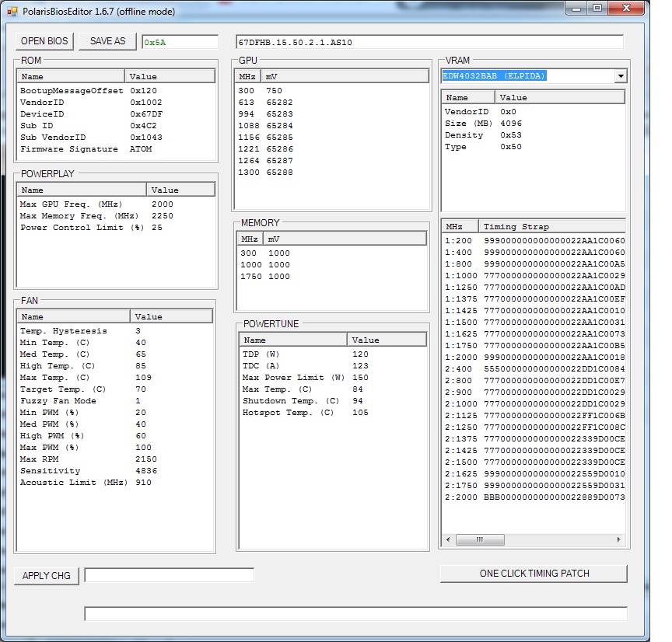Image resolution: width=672 pixels, height=642 pixels.
Task: Select the 1:1750 timing strap row
Action: 534,346
